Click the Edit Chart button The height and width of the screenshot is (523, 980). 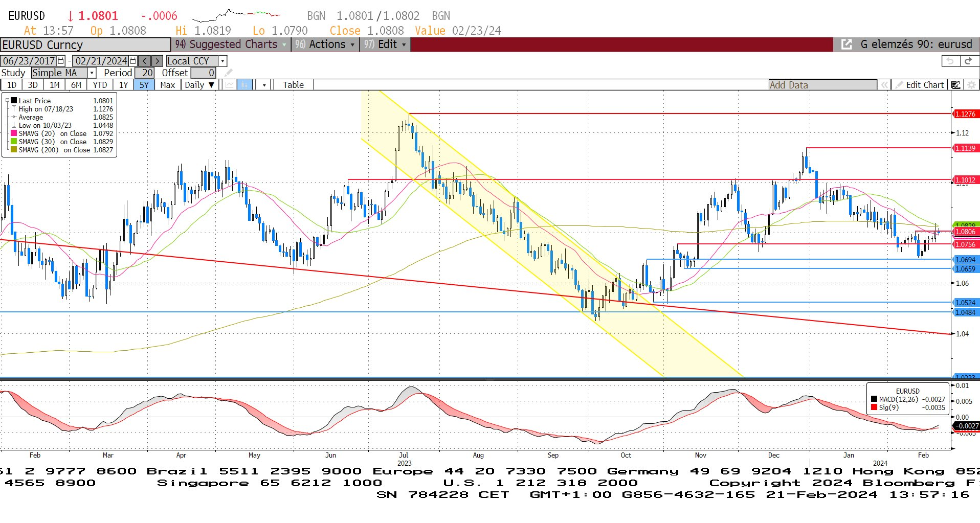pos(919,85)
